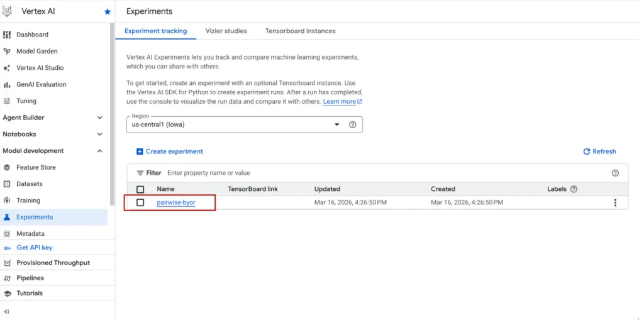Click the Tutorials graduation cap icon
The height and width of the screenshot is (323, 644).
7,293
